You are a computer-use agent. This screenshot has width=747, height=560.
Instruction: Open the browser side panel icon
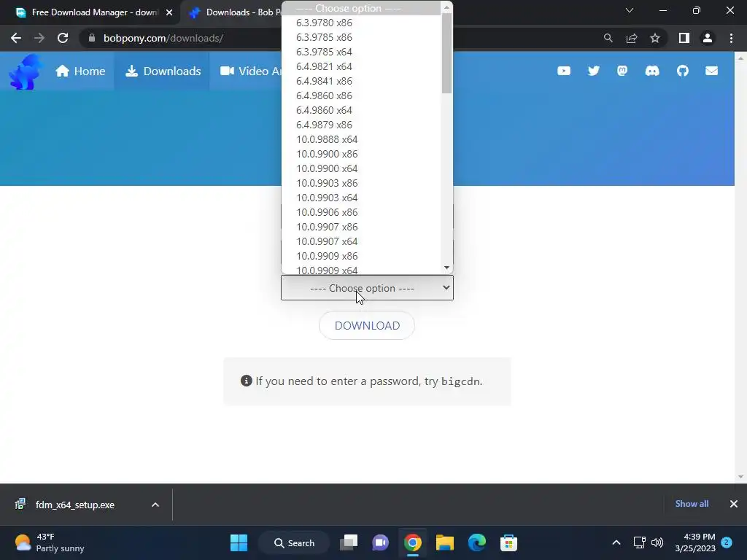(684, 38)
